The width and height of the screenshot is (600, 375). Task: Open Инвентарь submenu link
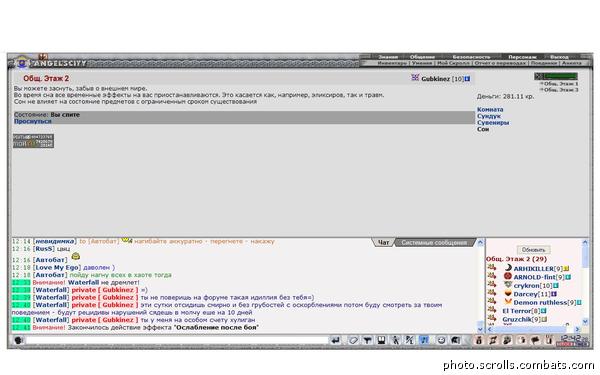pyautogui.click(x=392, y=63)
